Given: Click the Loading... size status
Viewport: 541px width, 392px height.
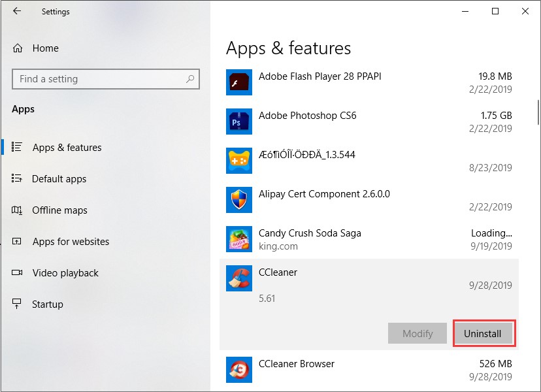Looking at the screenshot, I should [x=491, y=233].
